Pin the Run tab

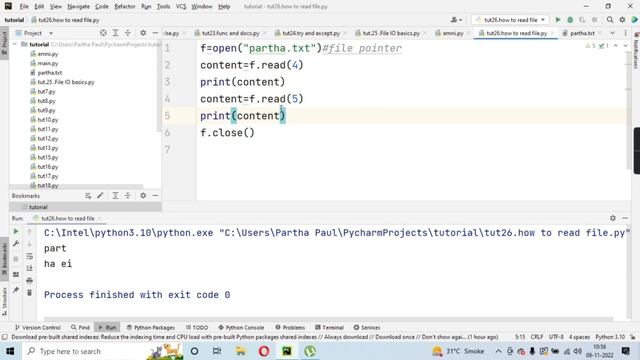16,290
